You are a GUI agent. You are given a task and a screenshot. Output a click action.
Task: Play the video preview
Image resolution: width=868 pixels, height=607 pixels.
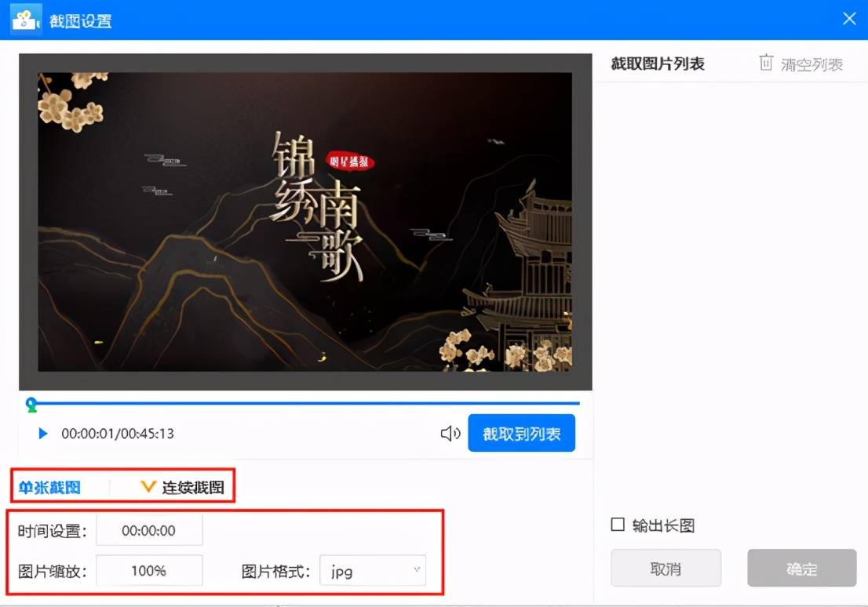point(43,434)
